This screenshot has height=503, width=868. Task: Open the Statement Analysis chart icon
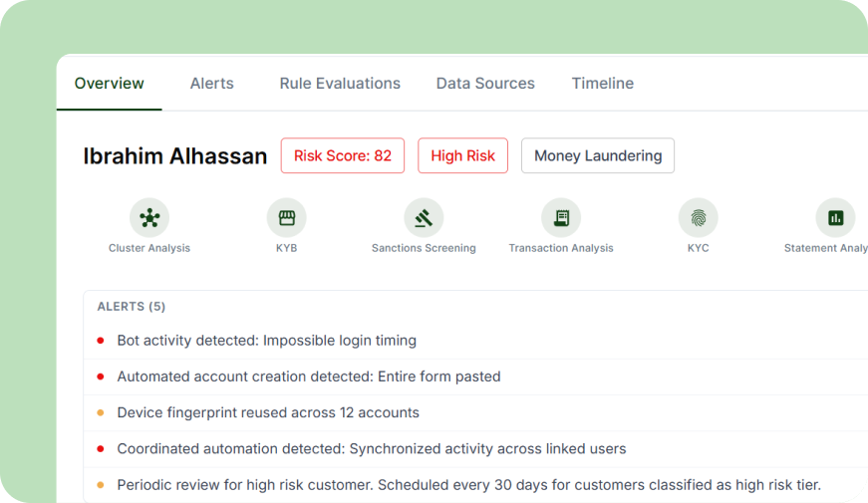click(x=835, y=217)
